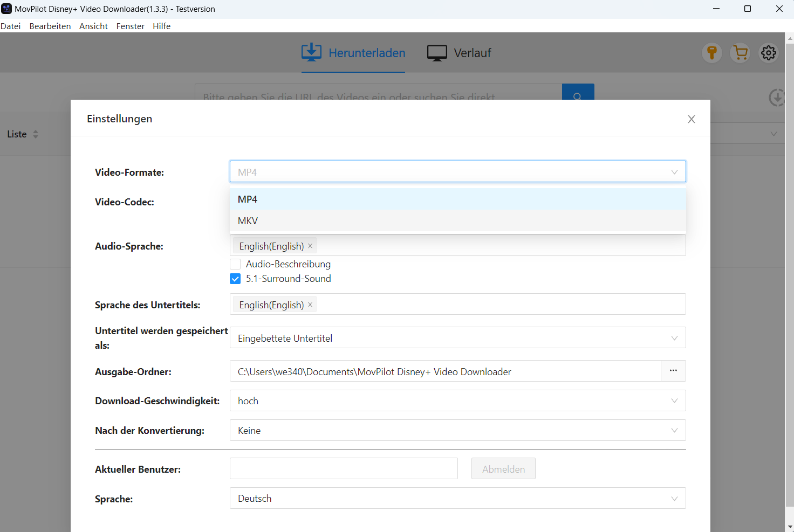Open the Sprache language dropdown

[458, 498]
